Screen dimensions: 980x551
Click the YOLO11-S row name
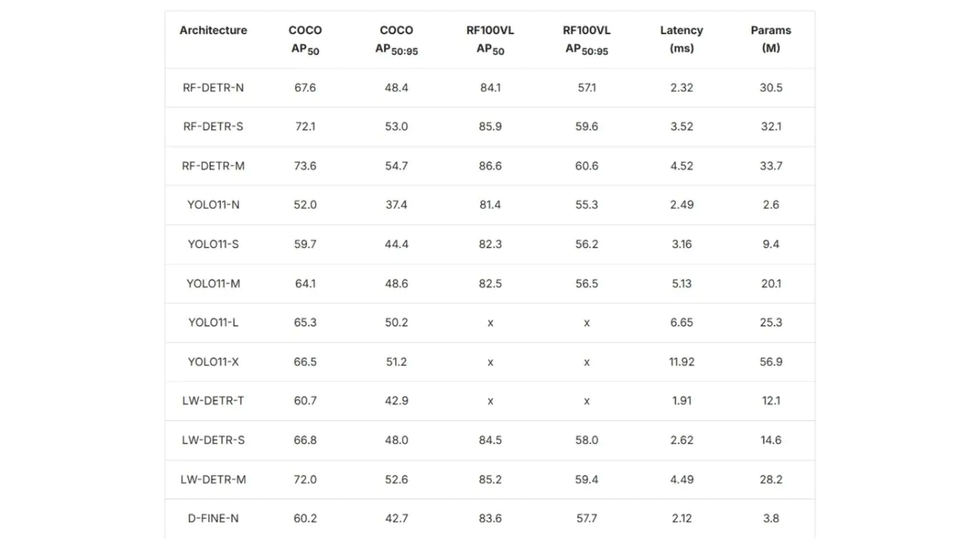click(x=213, y=244)
